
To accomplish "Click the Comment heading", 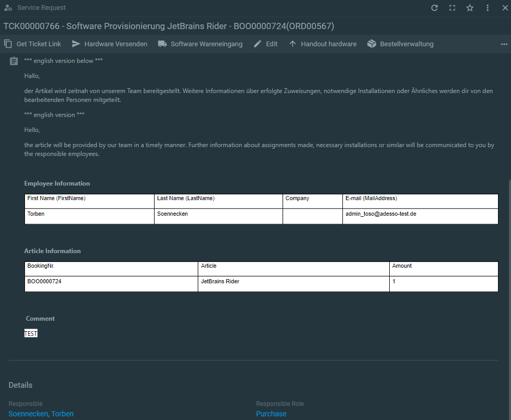I will tap(41, 319).
